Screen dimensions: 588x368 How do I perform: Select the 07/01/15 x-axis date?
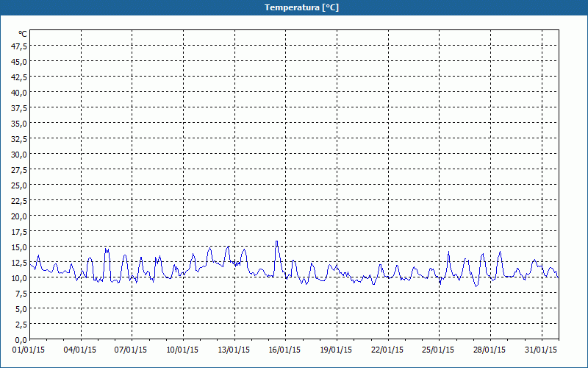131,350
